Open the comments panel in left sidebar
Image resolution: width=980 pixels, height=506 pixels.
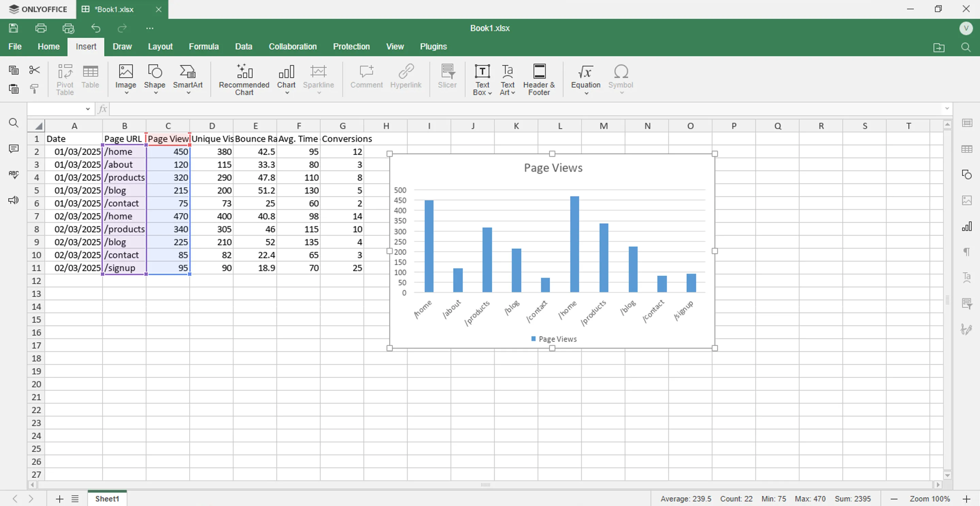[14, 149]
